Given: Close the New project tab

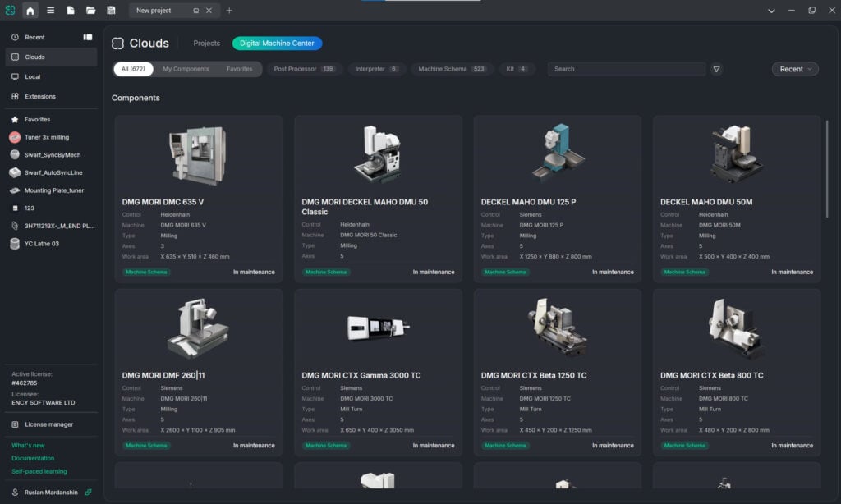Looking at the screenshot, I should coord(209,10).
